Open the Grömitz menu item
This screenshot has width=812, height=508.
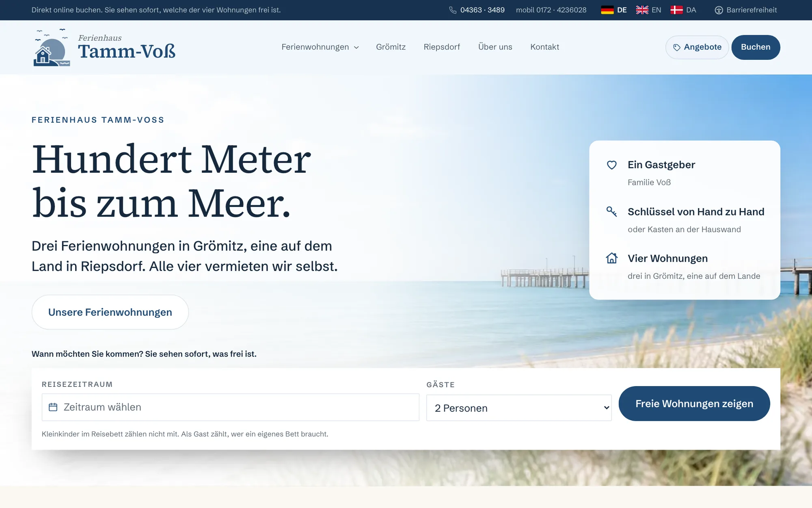coord(391,47)
